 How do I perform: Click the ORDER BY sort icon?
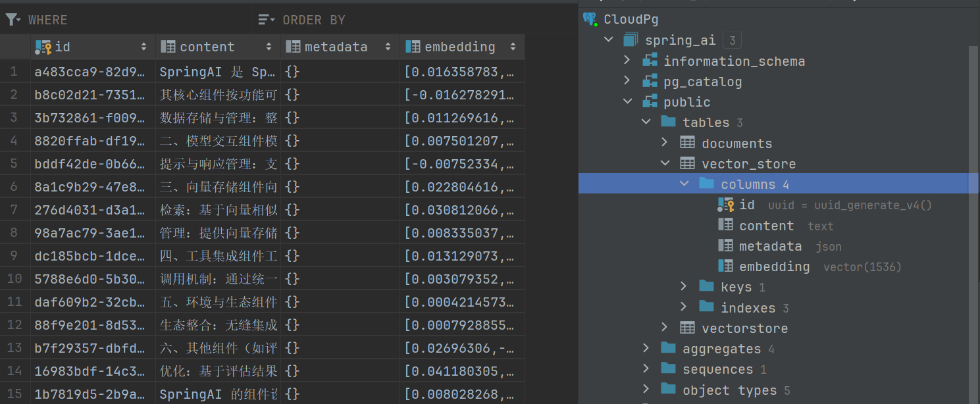[x=267, y=20]
